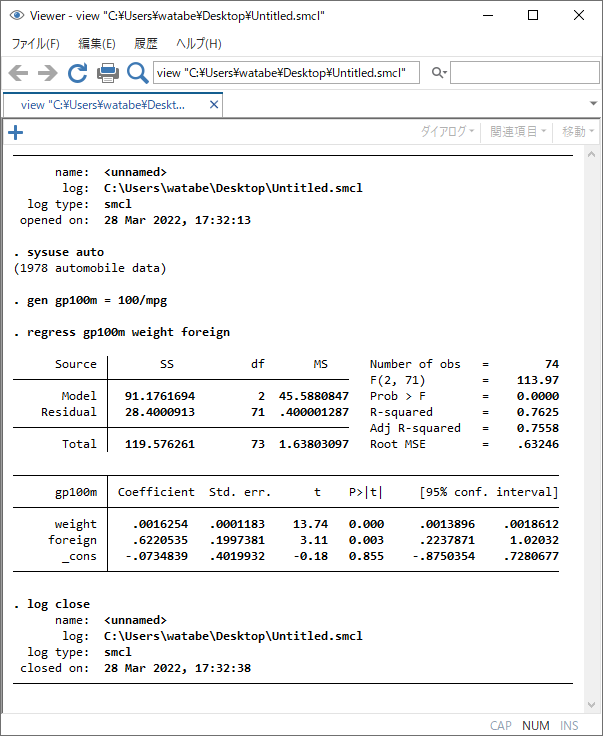Click the weight coefficient .0016254
603x736 pixels.
point(160,524)
